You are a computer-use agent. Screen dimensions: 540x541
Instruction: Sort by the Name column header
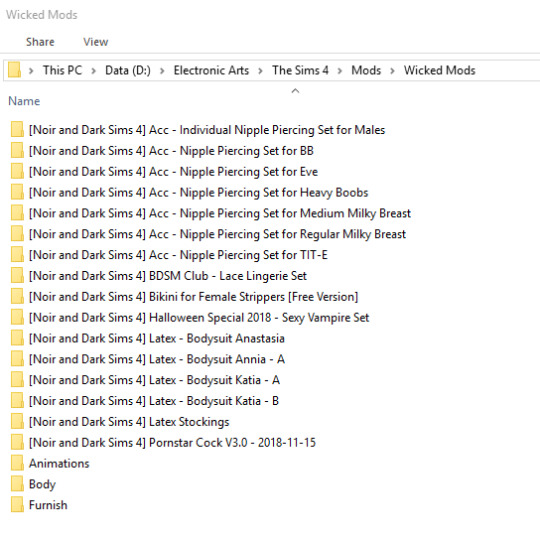(24, 101)
